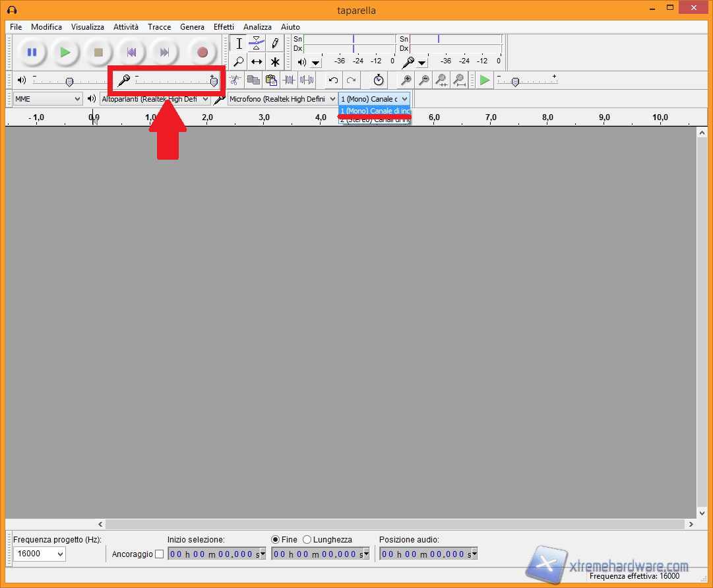This screenshot has width=713, height=588.
Task: Open the Effetti menu
Action: [x=224, y=27]
